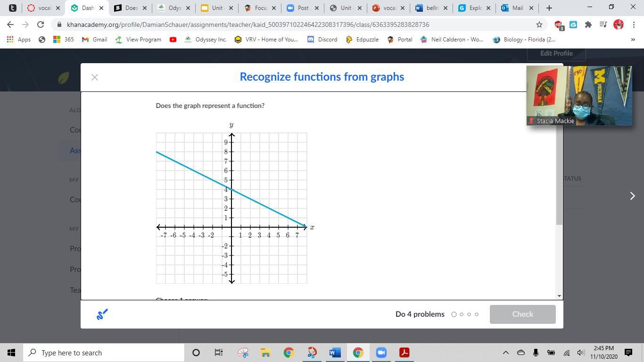Expand hidden bookmarks overflow chevron
This screenshot has width=644, height=362.
[633, 40]
